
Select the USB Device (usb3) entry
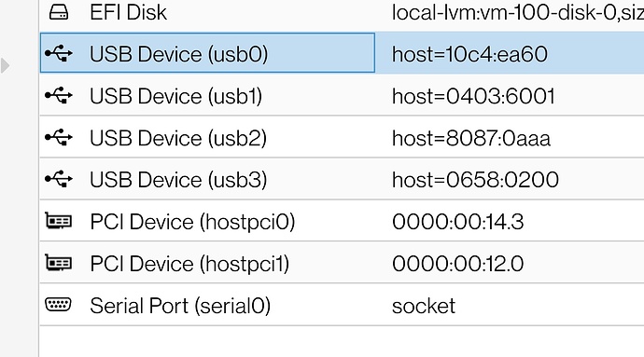178,180
